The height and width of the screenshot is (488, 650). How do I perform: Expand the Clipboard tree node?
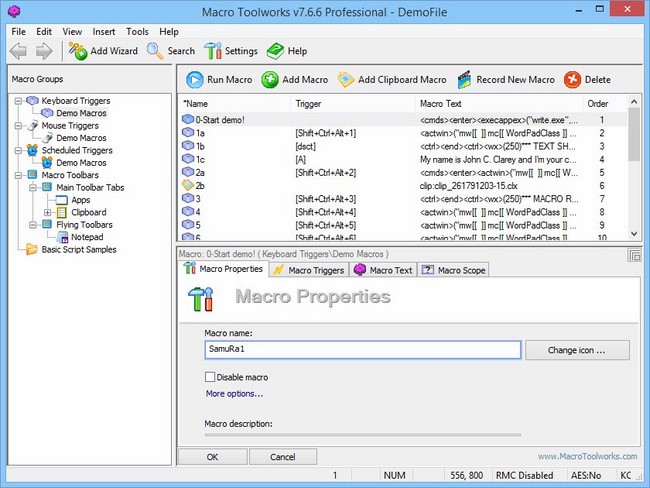point(47,212)
